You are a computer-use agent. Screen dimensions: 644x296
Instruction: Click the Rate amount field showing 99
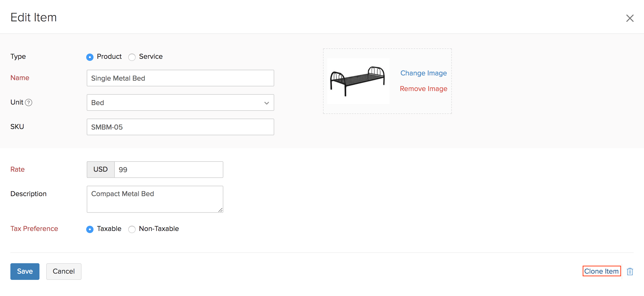169,170
